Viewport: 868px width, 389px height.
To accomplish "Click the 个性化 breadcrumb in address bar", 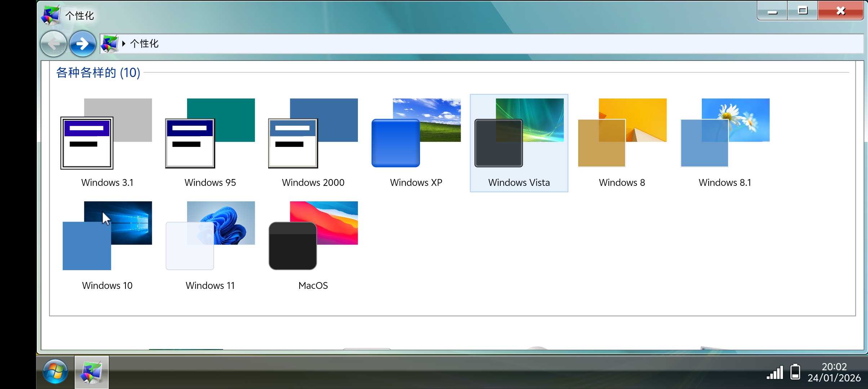I will (x=144, y=44).
